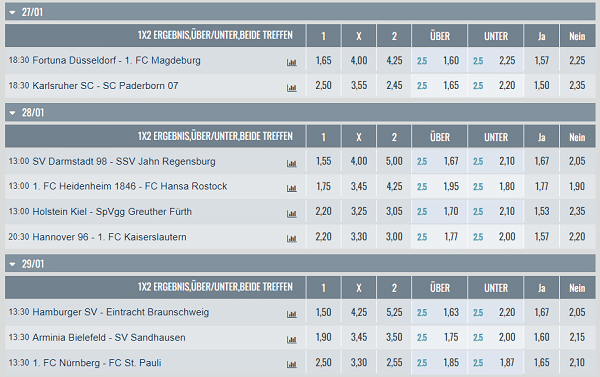Open stats chart for Hannover 96 match

pos(292,239)
